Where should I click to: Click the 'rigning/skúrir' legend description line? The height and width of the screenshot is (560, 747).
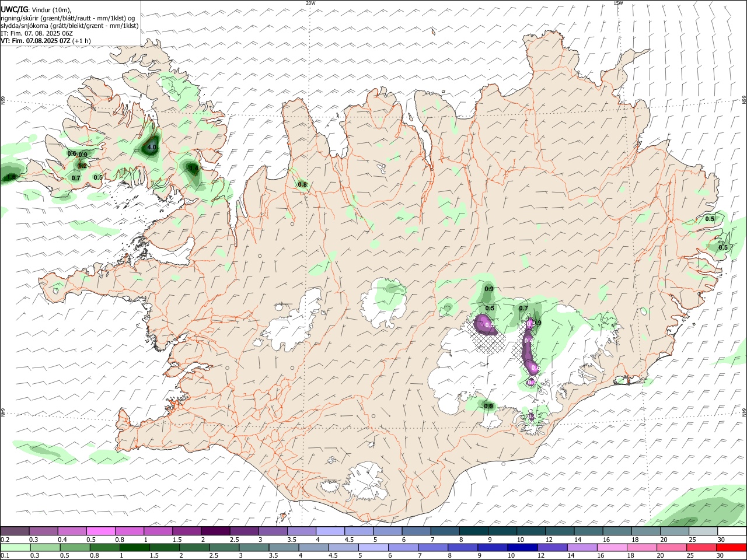[x=68, y=17]
